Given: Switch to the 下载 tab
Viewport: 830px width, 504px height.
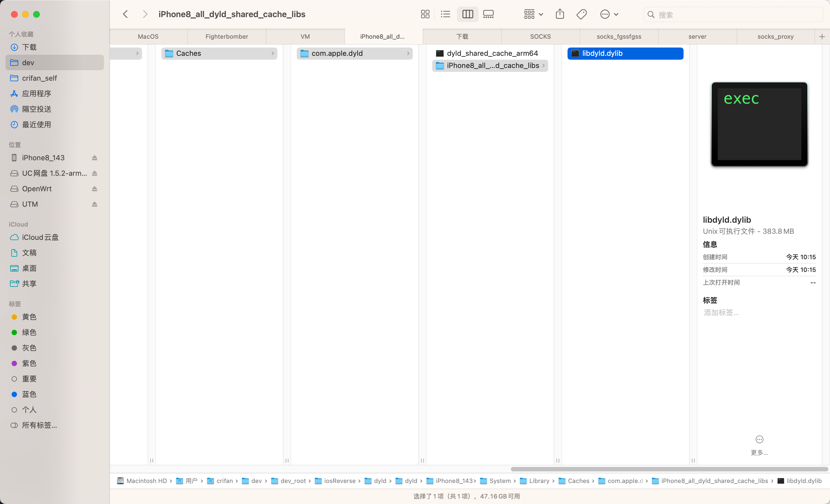Looking at the screenshot, I should (x=462, y=36).
